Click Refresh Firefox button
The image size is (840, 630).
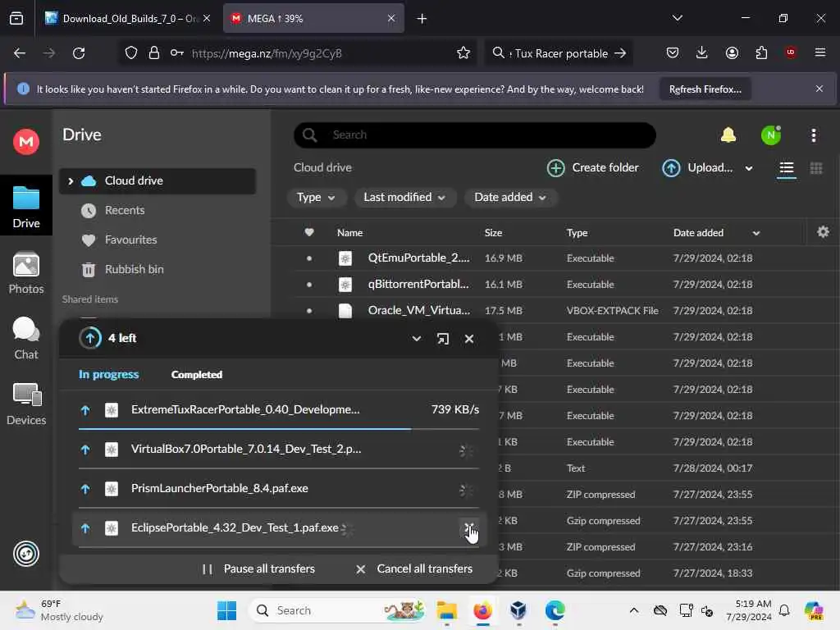tap(705, 89)
